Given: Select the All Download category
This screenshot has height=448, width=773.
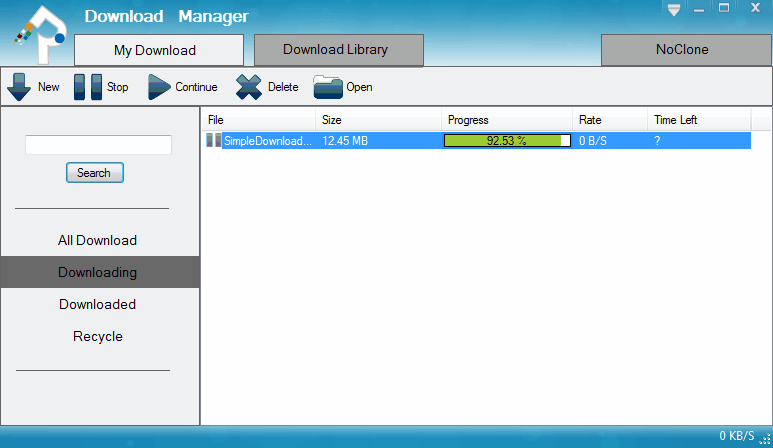Looking at the screenshot, I should (98, 241).
